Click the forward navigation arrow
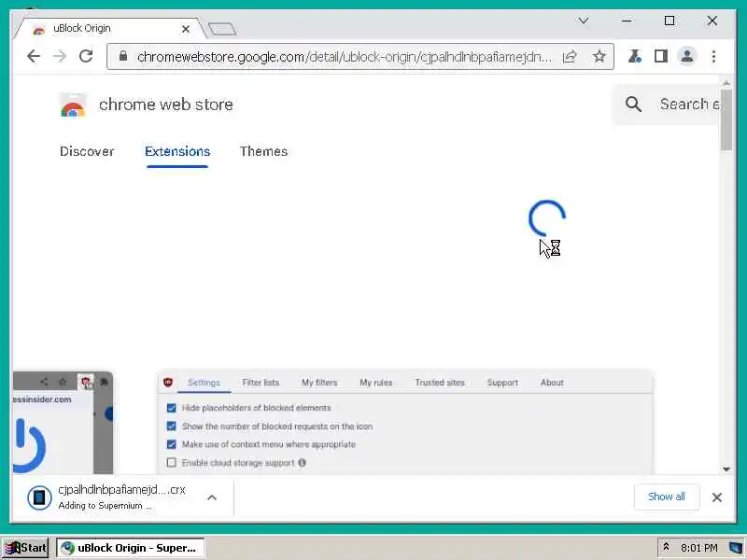This screenshot has width=747, height=560. click(60, 56)
